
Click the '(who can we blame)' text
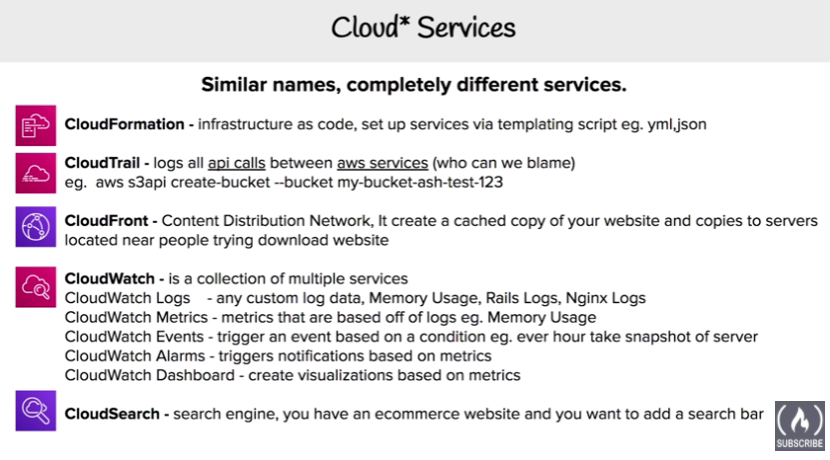(504, 163)
